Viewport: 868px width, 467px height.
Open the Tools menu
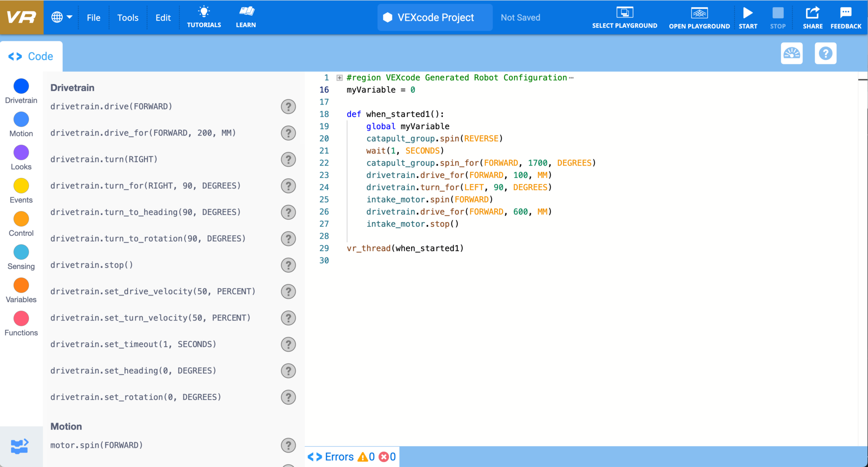tap(128, 17)
